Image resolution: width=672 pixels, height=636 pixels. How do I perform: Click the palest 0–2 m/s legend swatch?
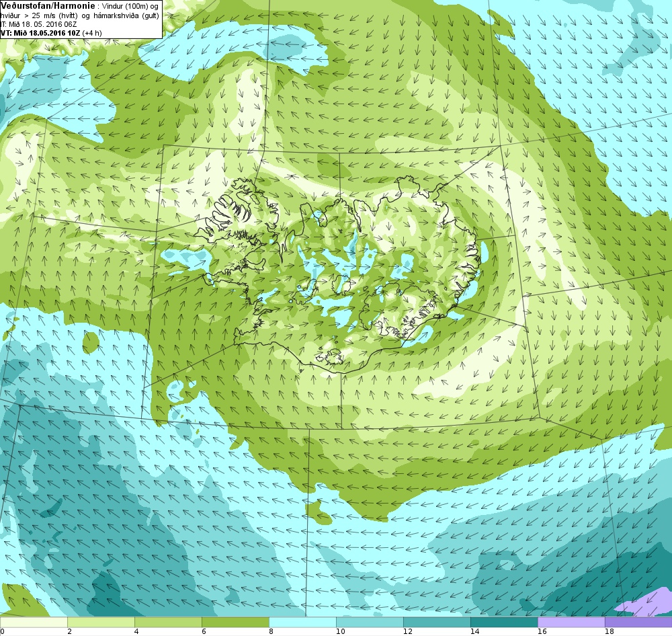34,623
